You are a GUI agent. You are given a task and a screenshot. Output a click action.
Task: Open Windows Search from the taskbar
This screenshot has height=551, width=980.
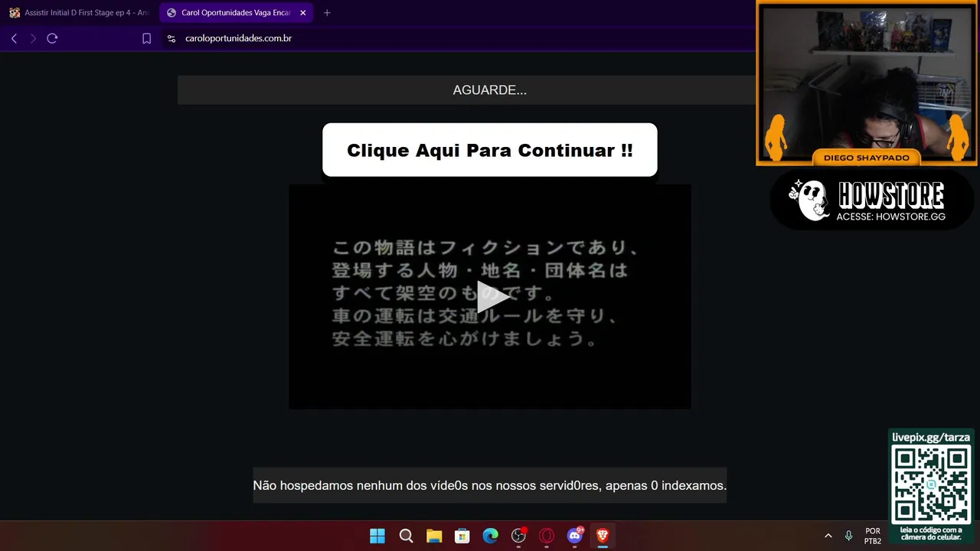tap(407, 536)
